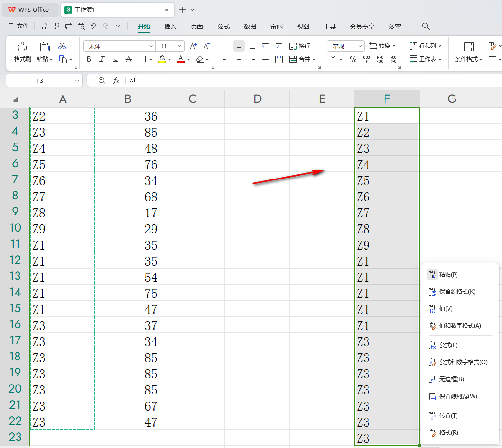Toggle align text left
This screenshot has width=502, height=448.
(x=226, y=59)
